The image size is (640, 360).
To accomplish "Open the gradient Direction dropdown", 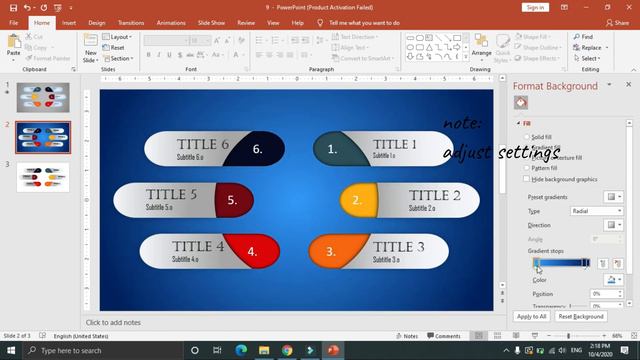I will click(613, 225).
